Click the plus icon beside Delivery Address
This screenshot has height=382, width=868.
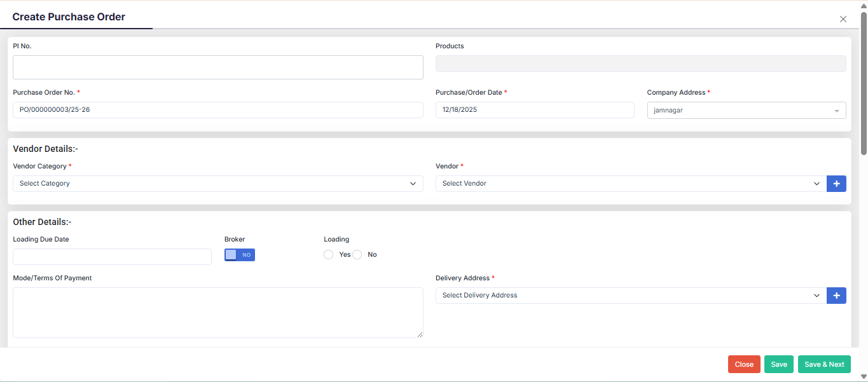click(836, 296)
